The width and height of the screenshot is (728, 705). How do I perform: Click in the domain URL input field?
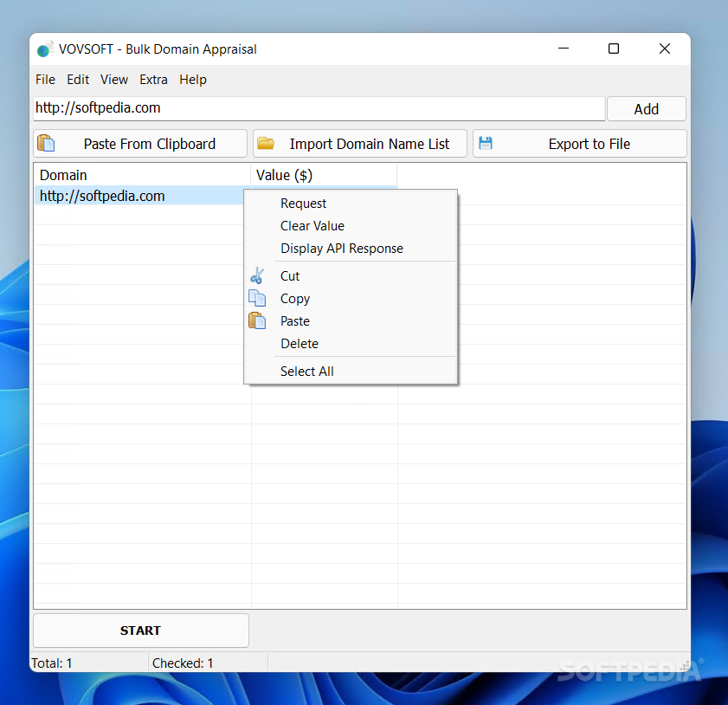319,108
